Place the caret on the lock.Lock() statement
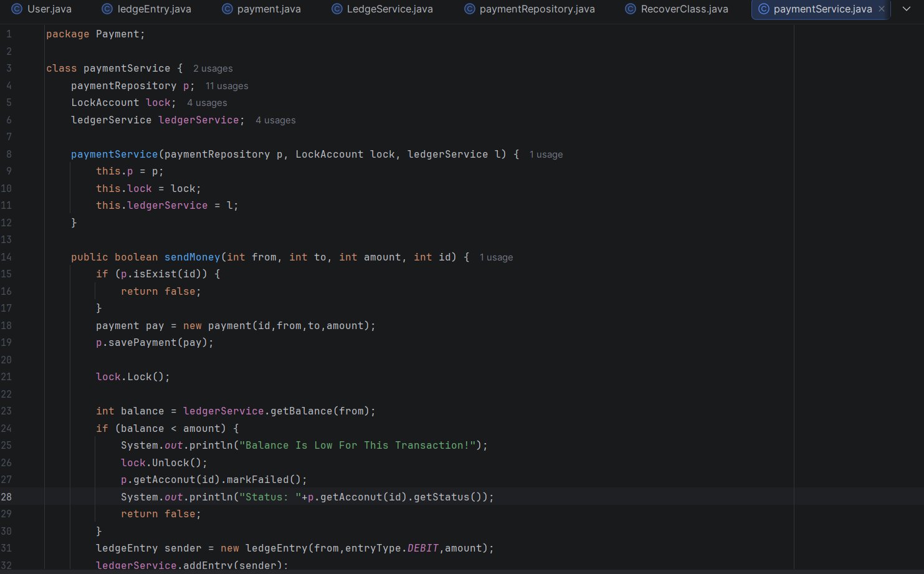The image size is (924, 574). [133, 377]
